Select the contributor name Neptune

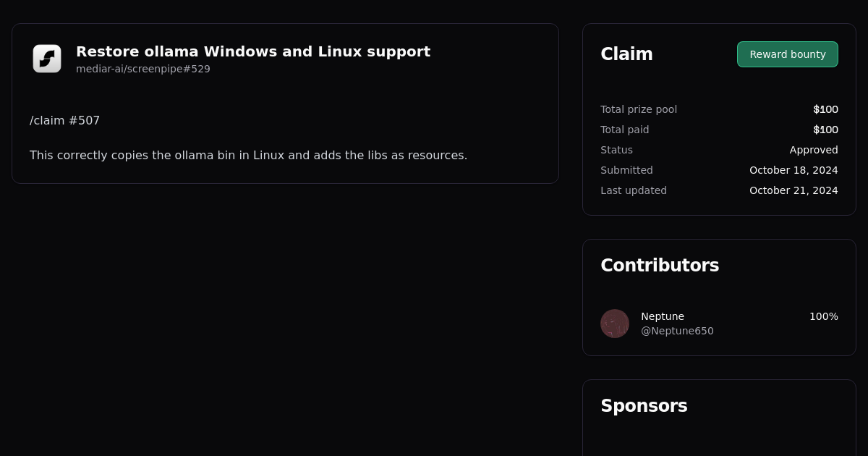coord(663,316)
